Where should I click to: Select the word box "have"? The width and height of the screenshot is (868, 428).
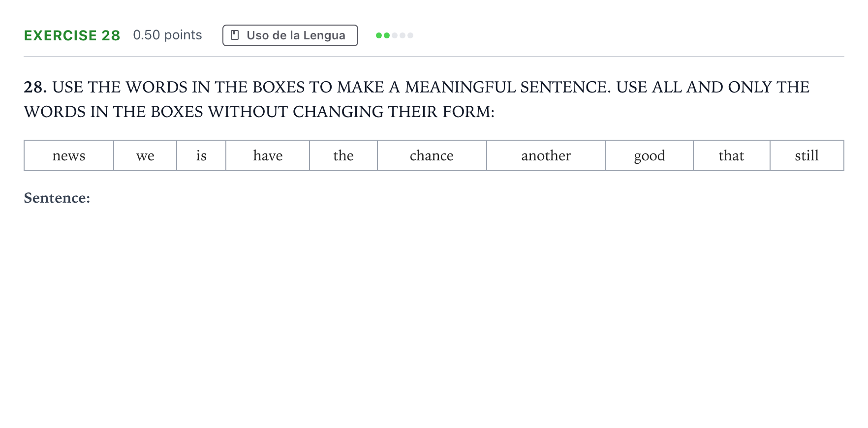click(x=268, y=155)
